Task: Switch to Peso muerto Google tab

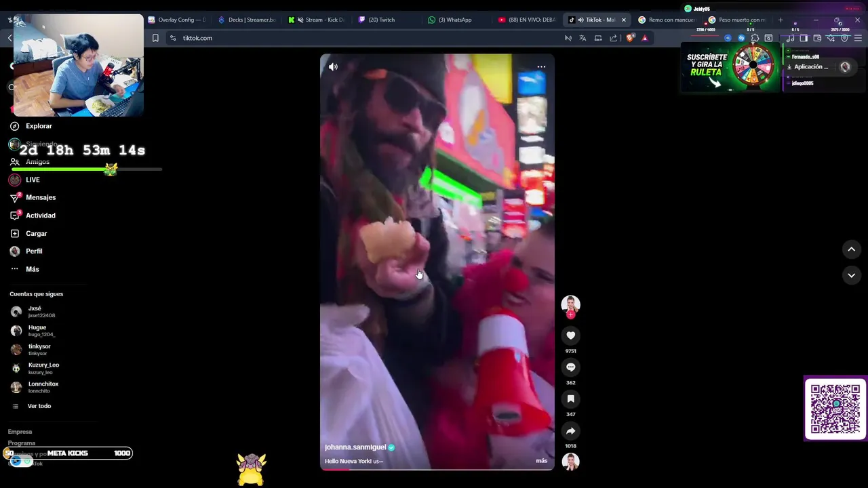Action: [738, 20]
